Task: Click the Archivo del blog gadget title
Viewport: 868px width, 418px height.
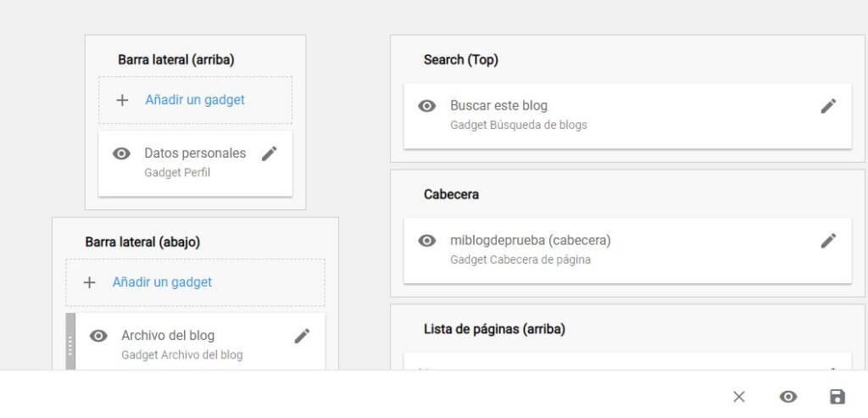Action: click(x=168, y=336)
